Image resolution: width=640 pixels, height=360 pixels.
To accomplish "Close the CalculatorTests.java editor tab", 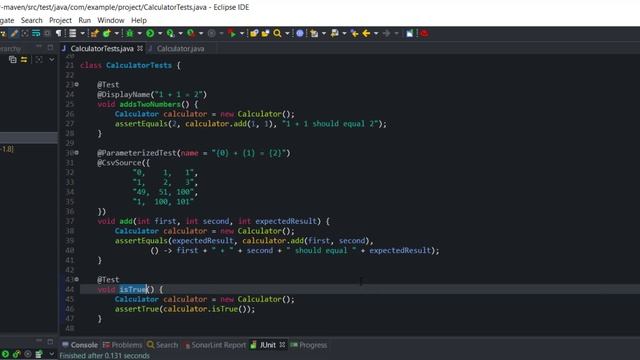I will tap(140, 48).
